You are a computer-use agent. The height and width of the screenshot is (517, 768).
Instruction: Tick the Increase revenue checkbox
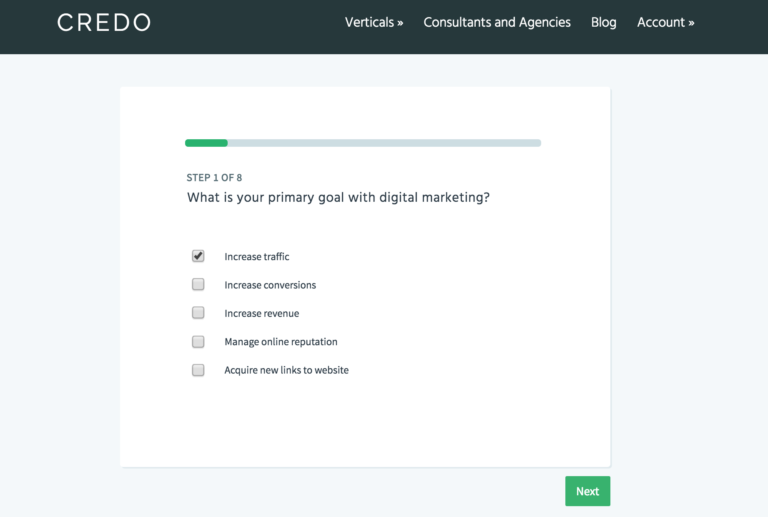pos(198,313)
